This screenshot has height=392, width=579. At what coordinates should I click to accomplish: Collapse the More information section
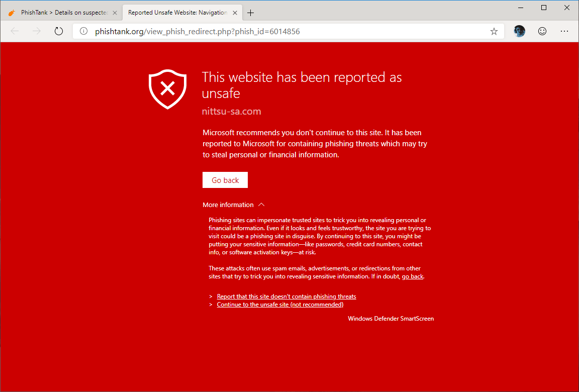tap(233, 205)
